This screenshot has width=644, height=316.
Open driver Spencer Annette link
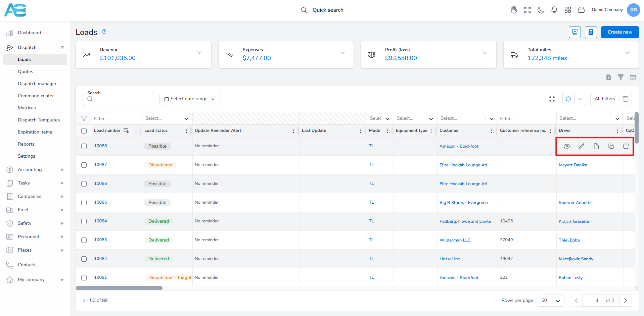click(575, 203)
